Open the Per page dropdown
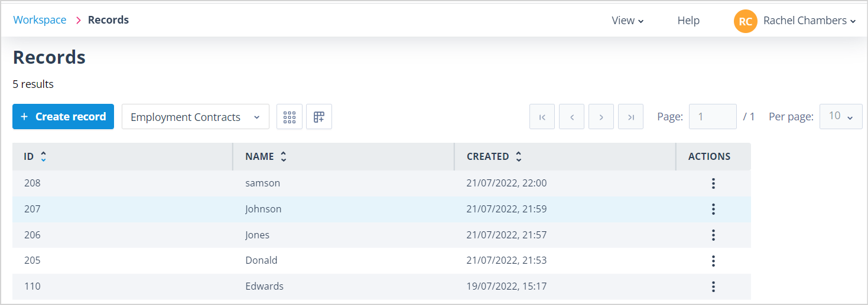 [x=841, y=117]
